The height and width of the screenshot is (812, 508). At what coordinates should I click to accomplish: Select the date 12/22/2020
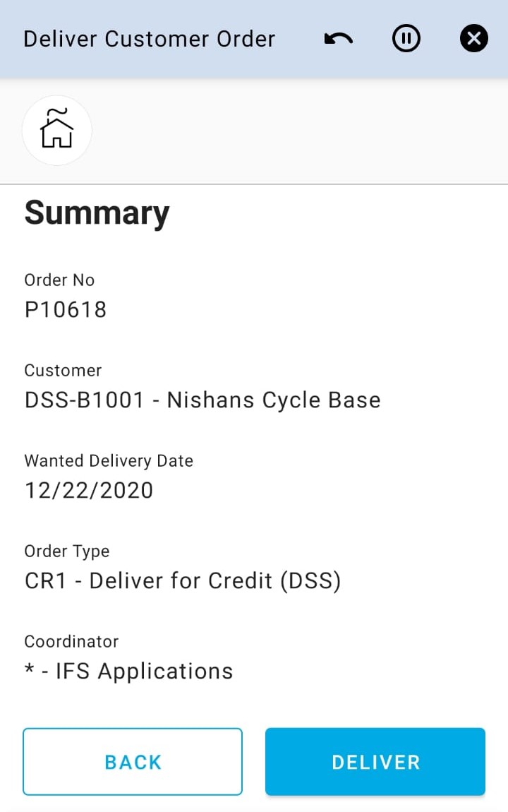click(89, 490)
